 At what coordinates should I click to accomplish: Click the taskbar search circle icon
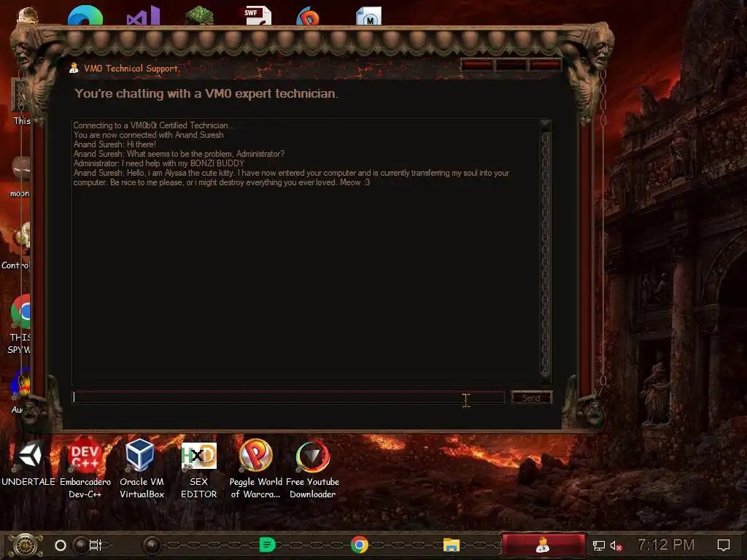[x=61, y=545]
